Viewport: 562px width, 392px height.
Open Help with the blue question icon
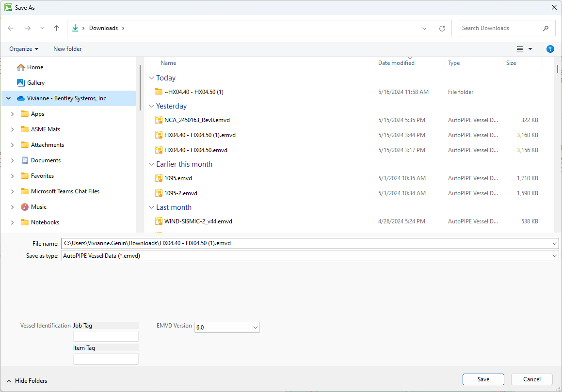pyautogui.click(x=550, y=49)
